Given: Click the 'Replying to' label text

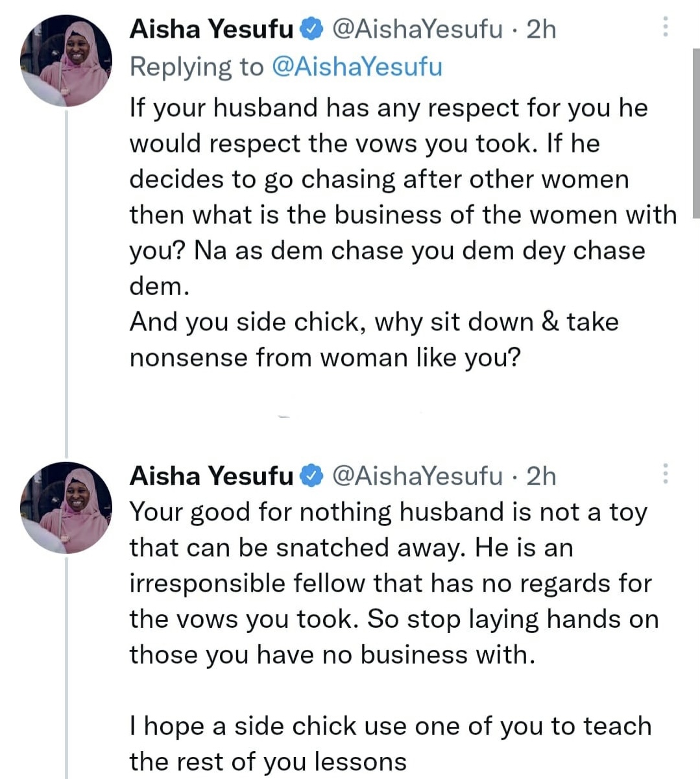Looking at the screenshot, I should (x=197, y=67).
